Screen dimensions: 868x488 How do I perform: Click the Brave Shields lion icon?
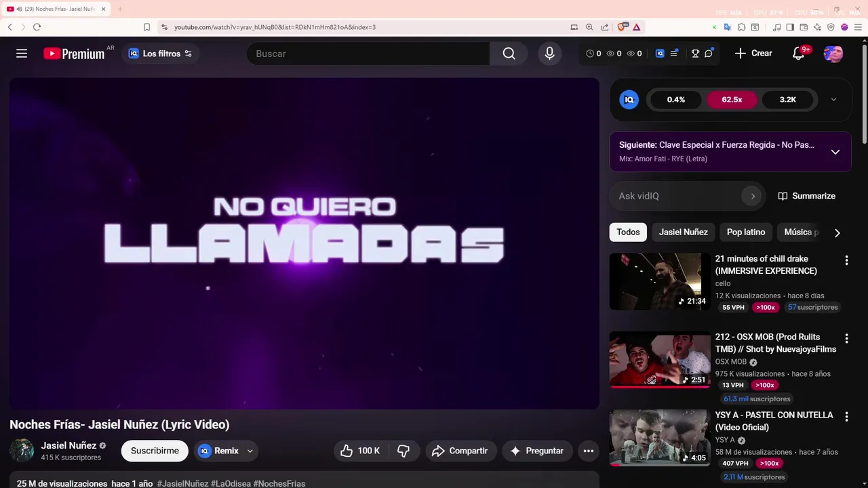[621, 27]
